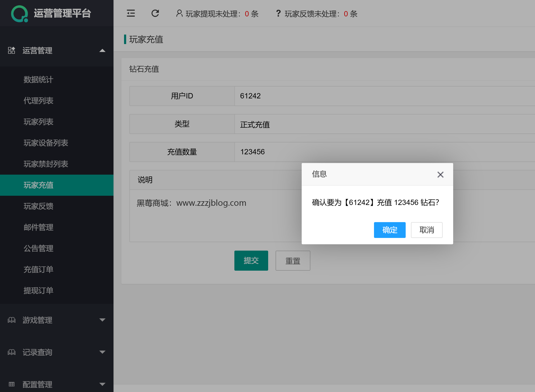This screenshot has width=535, height=392.
Task: Click the icon beside 配置管理
Action: [11, 384]
